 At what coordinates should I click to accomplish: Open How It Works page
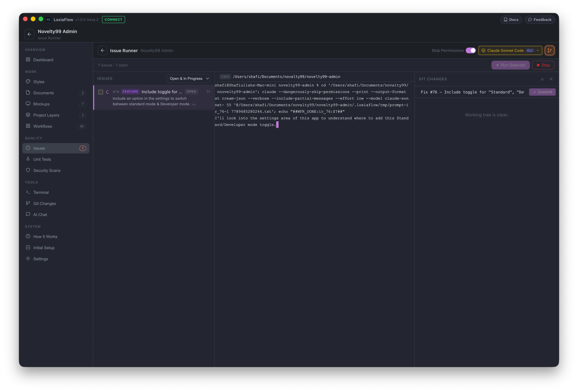pyautogui.click(x=56, y=237)
